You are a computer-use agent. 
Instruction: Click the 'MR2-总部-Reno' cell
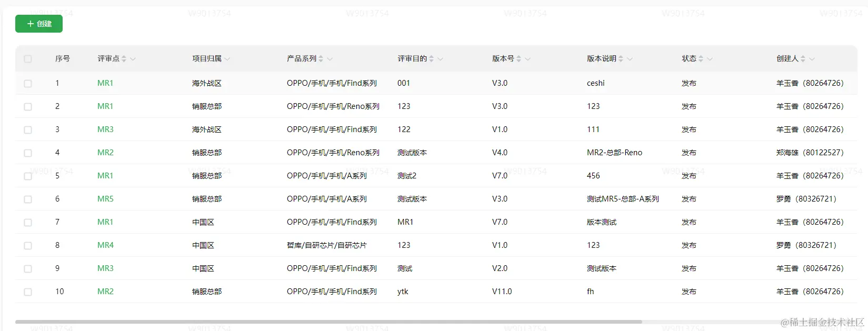tap(614, 153)
